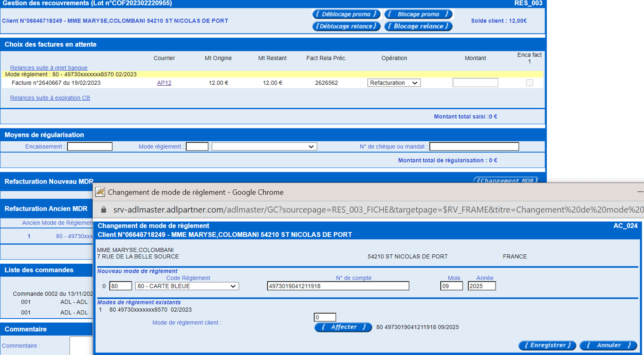Click the Ancien Mode de Règlement column label
This screenshot has height=355, width=644.
(x=57, y=223)
